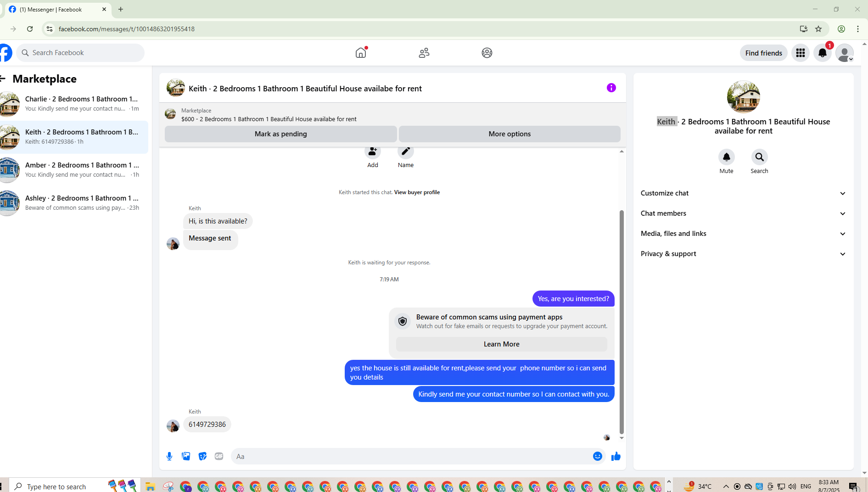Reload the page in browser toolbar

point(30,29)
